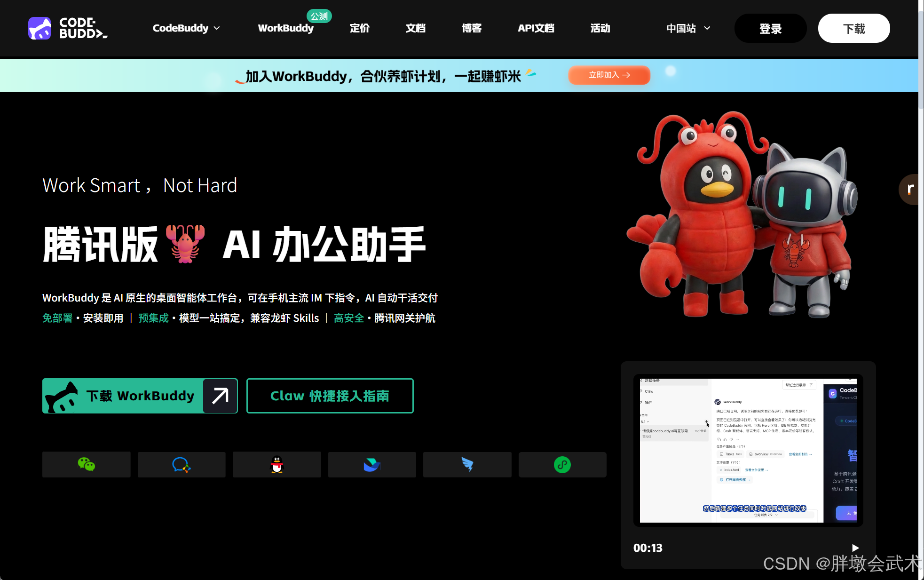Viewport: 924px width, 580px height.
Task: Select the WeChat icon tile
Action: click(87, 465)
